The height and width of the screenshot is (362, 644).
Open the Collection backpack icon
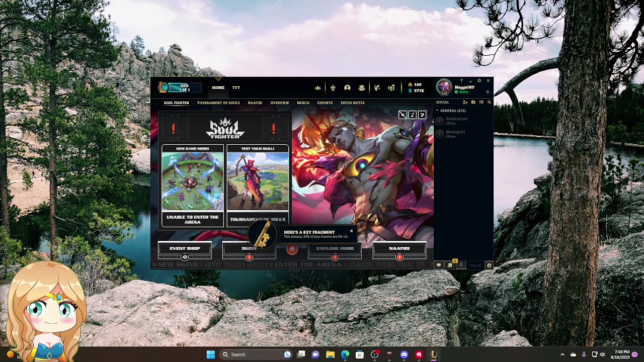click(x=362, y=87)
